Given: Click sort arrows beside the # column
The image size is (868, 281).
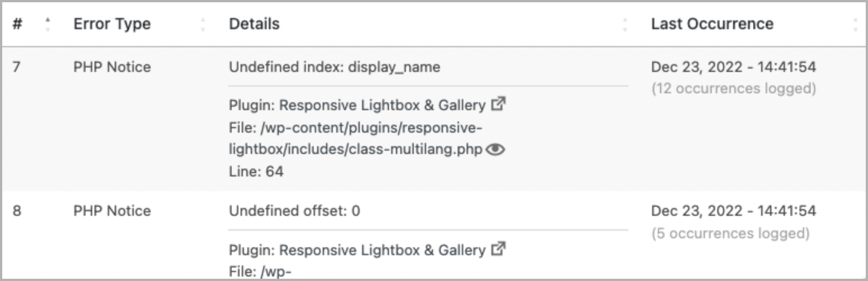Looking at the screenshot, I should pos(48,25).
